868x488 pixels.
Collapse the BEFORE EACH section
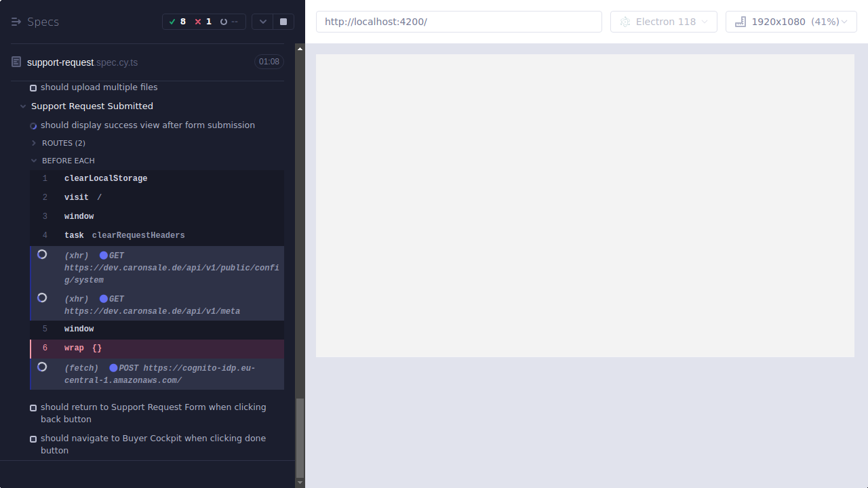(34, 161)
